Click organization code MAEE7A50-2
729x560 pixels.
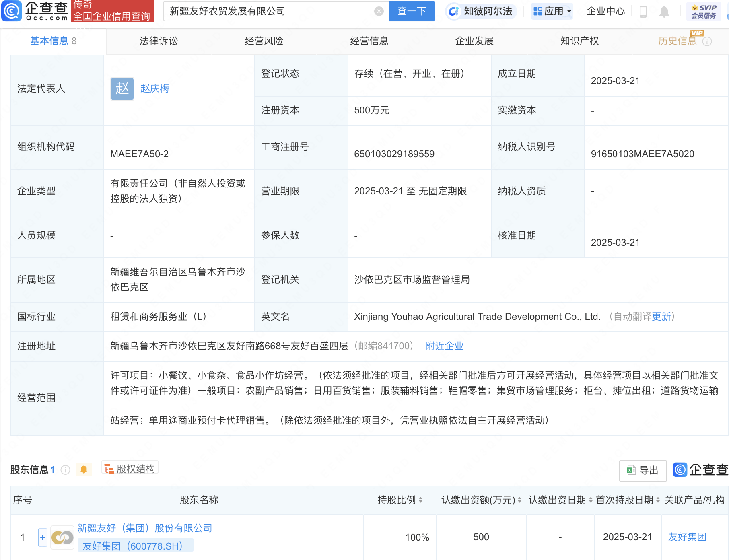139,154
